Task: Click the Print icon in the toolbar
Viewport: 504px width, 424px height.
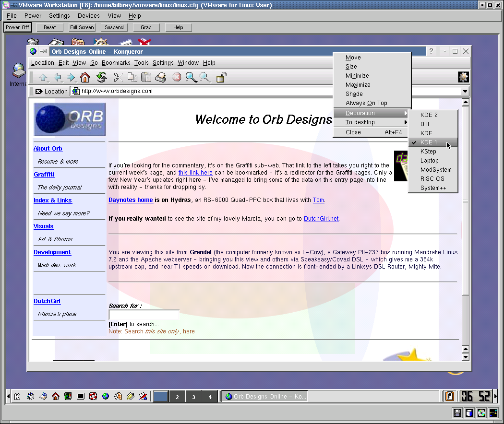Action: coord(160,77)
